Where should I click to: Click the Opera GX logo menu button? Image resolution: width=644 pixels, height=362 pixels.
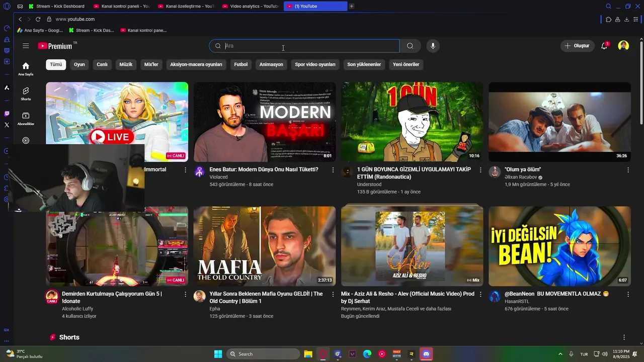(7, 7)
